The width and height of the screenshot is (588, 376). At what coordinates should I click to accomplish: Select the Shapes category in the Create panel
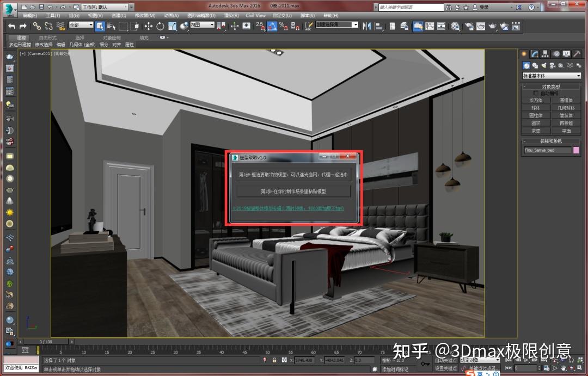[x=535, y=65]
